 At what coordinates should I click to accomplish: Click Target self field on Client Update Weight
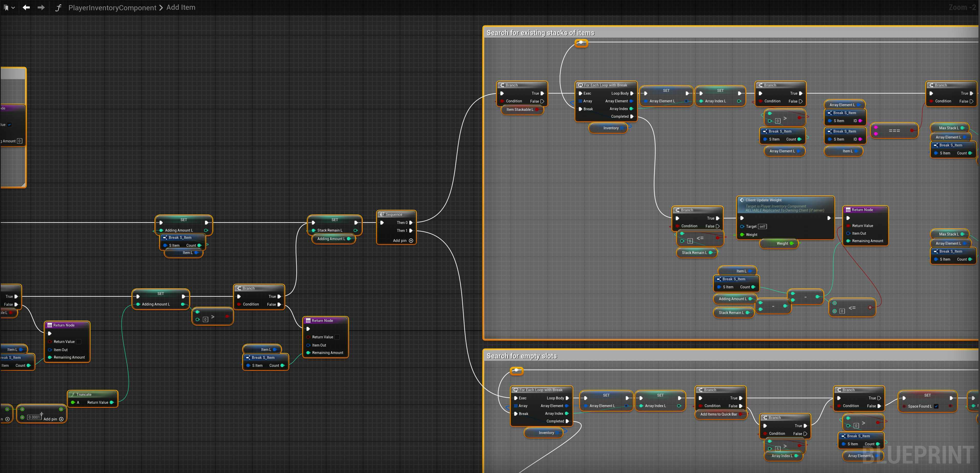coord(762,226)
